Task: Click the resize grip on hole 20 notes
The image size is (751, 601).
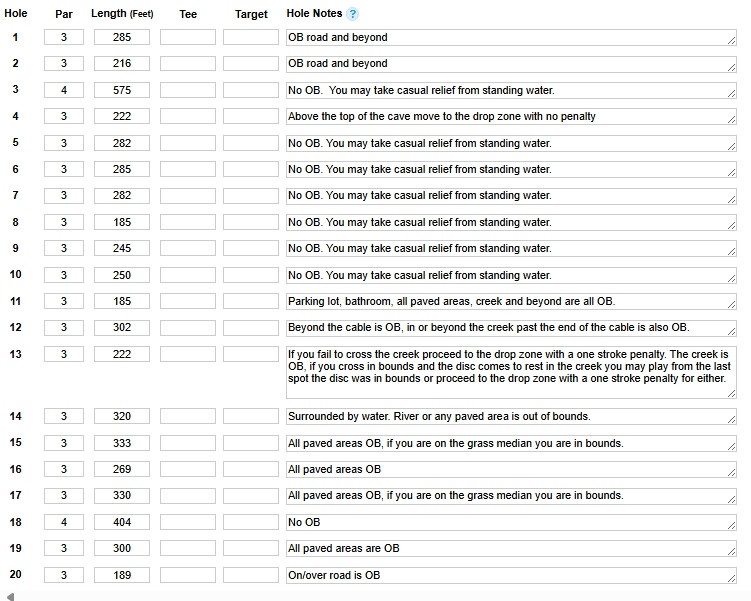Action: point(731,578)
